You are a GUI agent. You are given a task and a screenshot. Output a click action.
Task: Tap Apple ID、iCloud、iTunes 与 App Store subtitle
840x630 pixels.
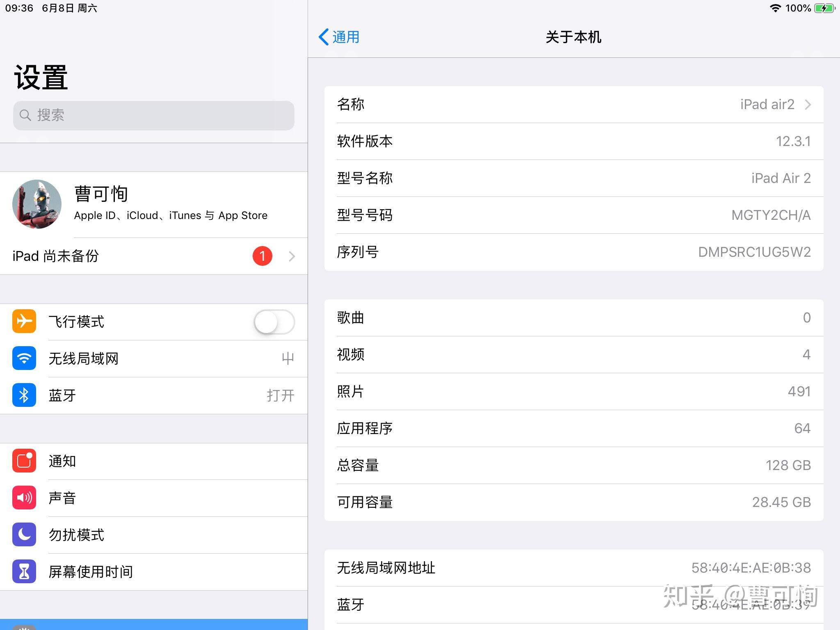(x=171, y=215)
